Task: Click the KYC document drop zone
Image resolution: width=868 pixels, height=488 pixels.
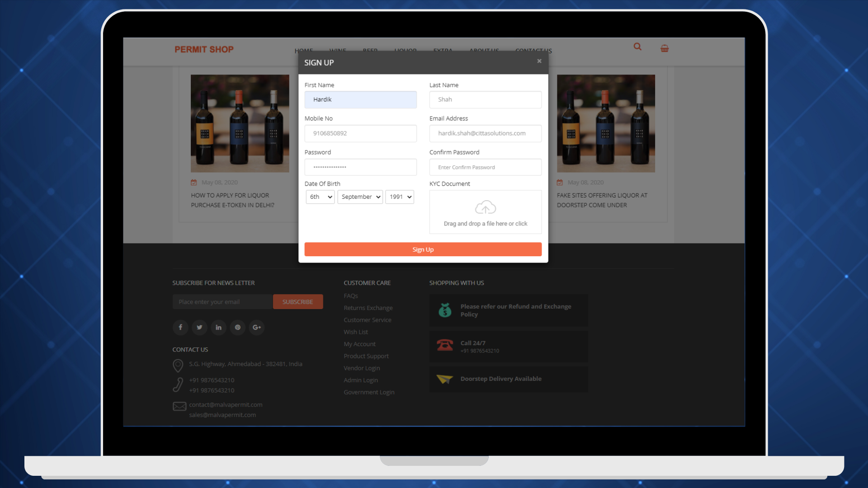Action: (x=486, y=212)
